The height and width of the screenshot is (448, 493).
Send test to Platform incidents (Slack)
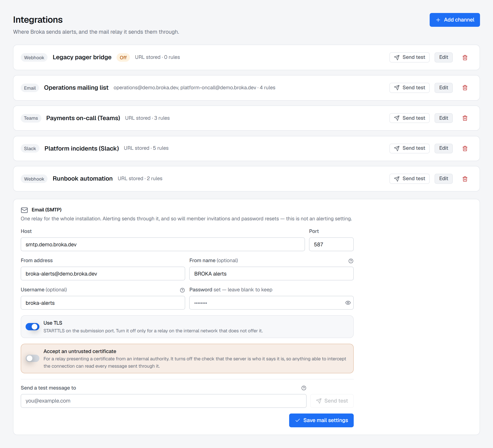click(x=409, y=148)
